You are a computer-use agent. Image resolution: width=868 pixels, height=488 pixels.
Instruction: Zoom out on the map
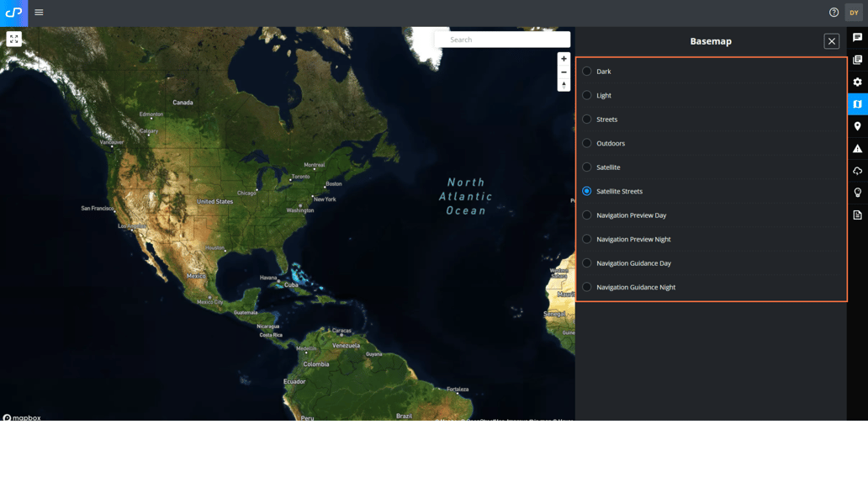pyautogui.click(x=564, y=72)
